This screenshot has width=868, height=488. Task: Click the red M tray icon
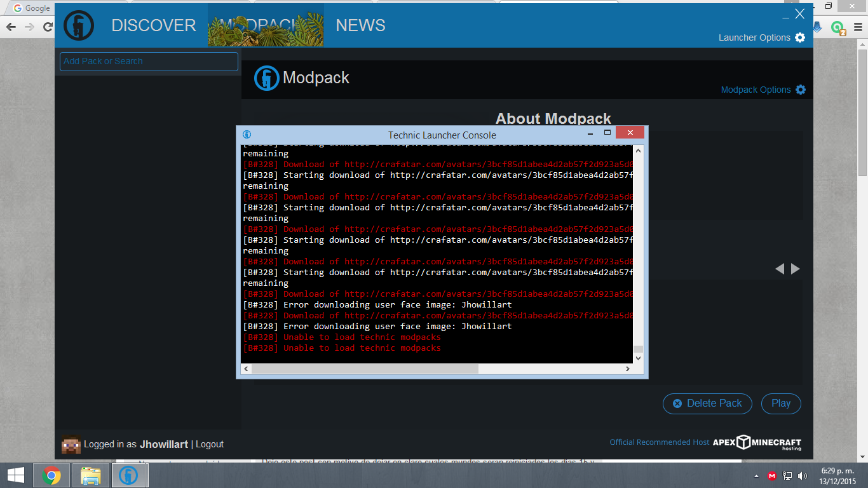coord(772,475)
